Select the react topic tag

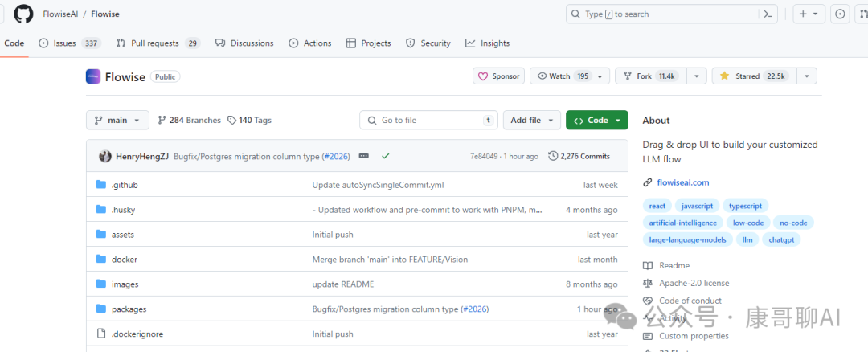[657, 206]
